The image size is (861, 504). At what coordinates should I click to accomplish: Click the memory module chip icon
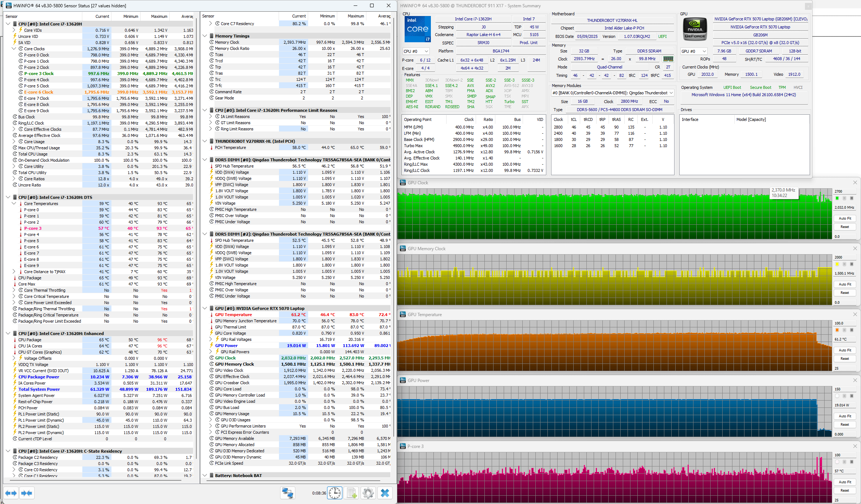[x=668, y=59]
